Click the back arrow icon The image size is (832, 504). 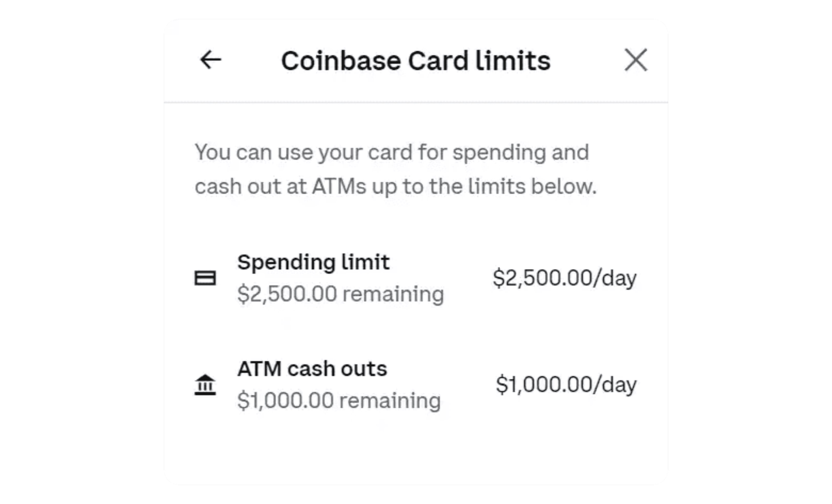(211, 60)
